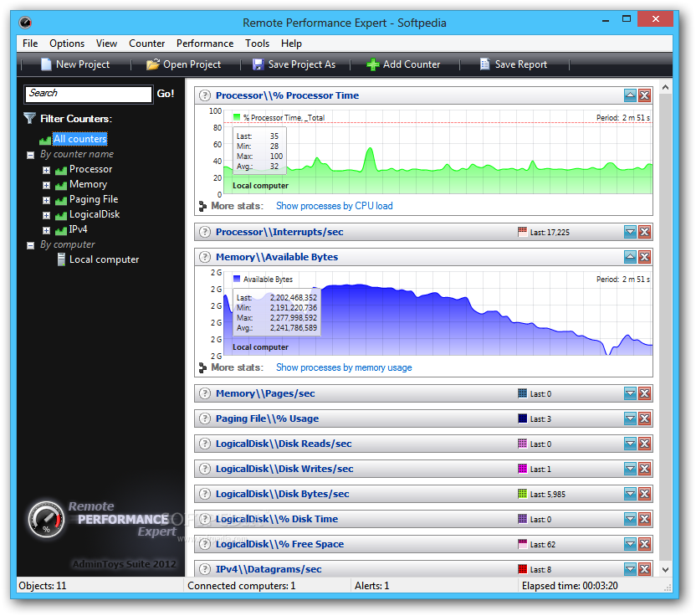Expand the % Free Space panel
The height and width of the screenshot is (616, 696).
pyautogui.click(x=630, y=544)
